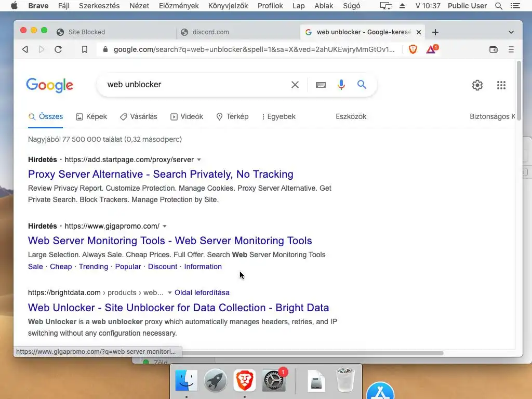Start voice search with the microphone icon
The height and width of the screenshot is (399, 532).
point(341,85)
